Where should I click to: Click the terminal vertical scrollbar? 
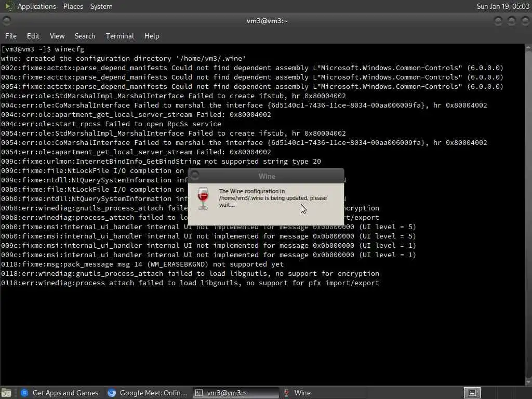(528, 215)
